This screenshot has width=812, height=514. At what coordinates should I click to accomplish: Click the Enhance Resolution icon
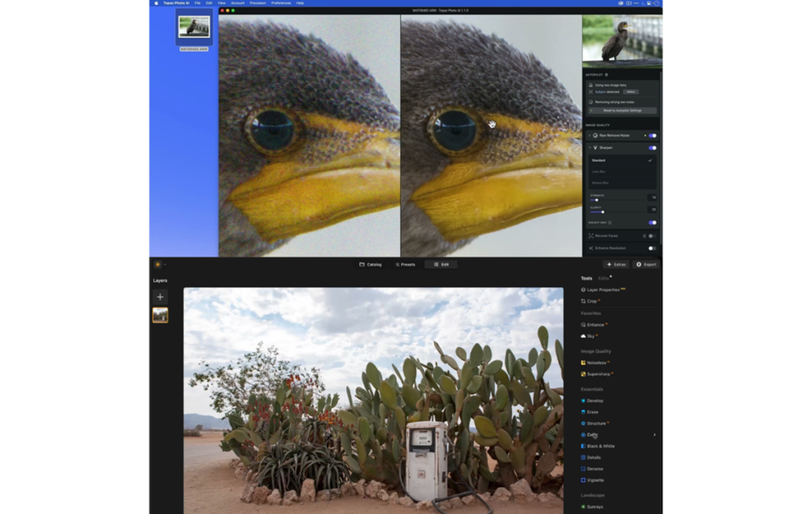coord(591,248)
